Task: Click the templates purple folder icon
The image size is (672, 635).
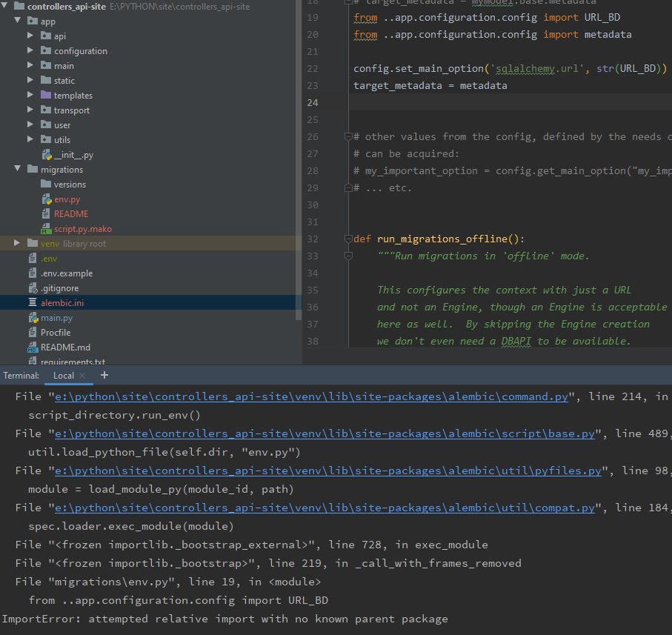Action: pyautogui.click(x=46, y=95)
